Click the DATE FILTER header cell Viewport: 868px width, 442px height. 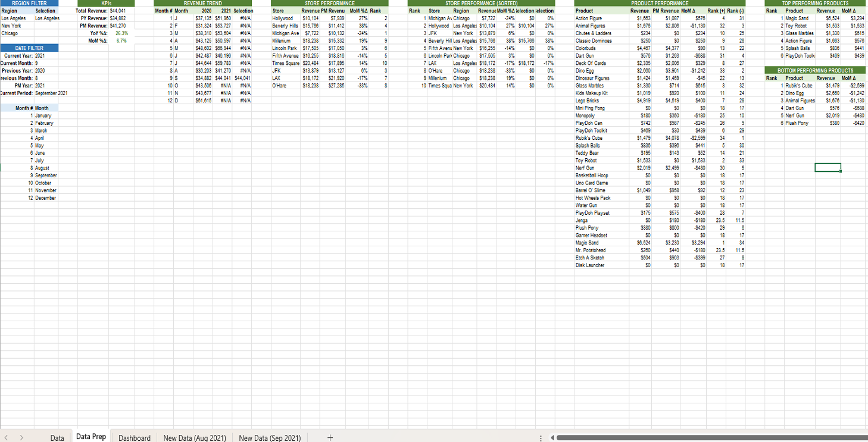[x=29, y=48]
